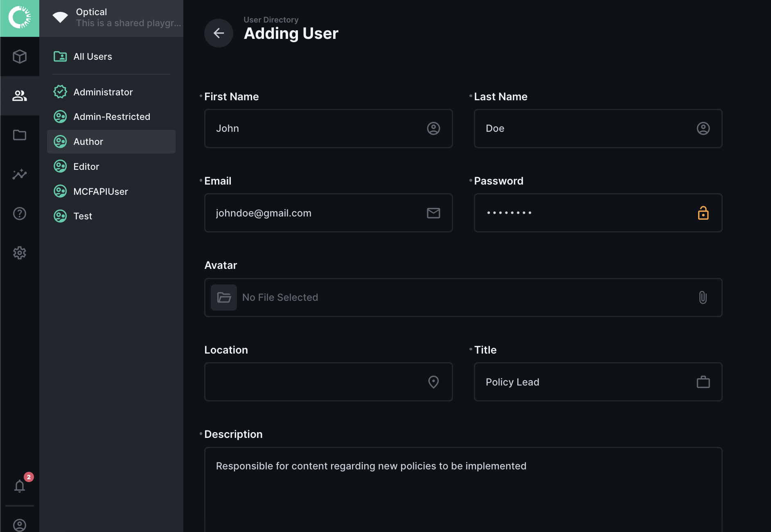Select the Admin-Restricted role

click(x=111, y=117)
